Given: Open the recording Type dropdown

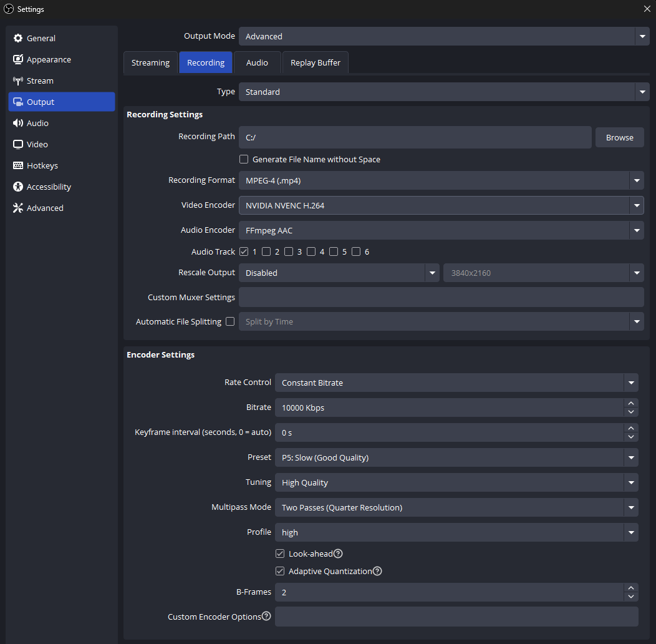Looking at the screenshot, I should (444, 92).
